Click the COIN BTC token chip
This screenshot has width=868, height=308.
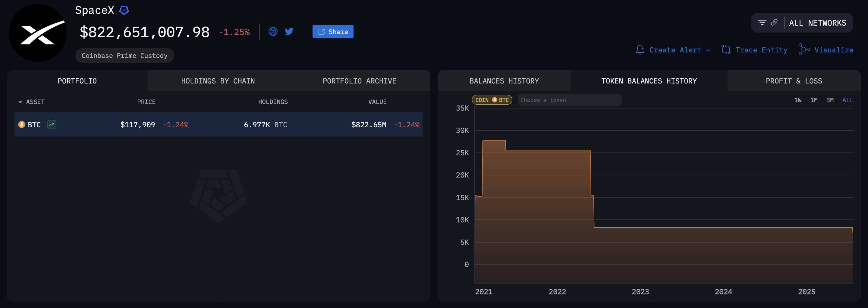(x=492, y=100)
